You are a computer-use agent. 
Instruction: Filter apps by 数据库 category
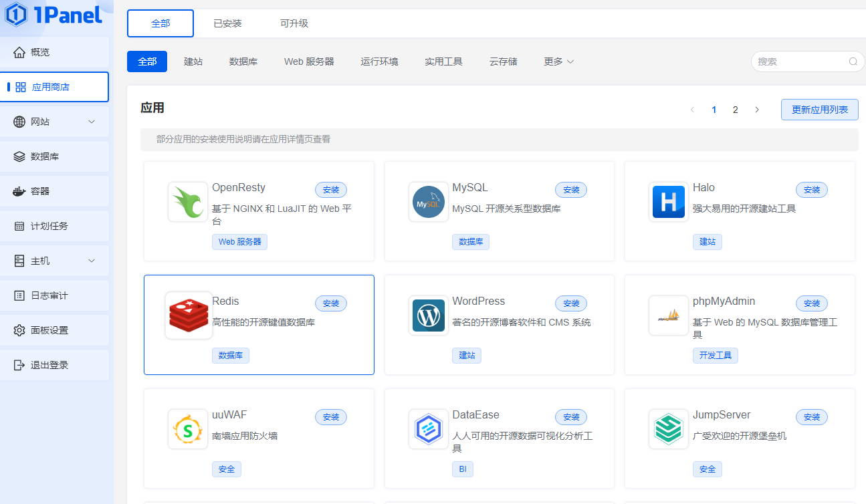click(243, 61)
